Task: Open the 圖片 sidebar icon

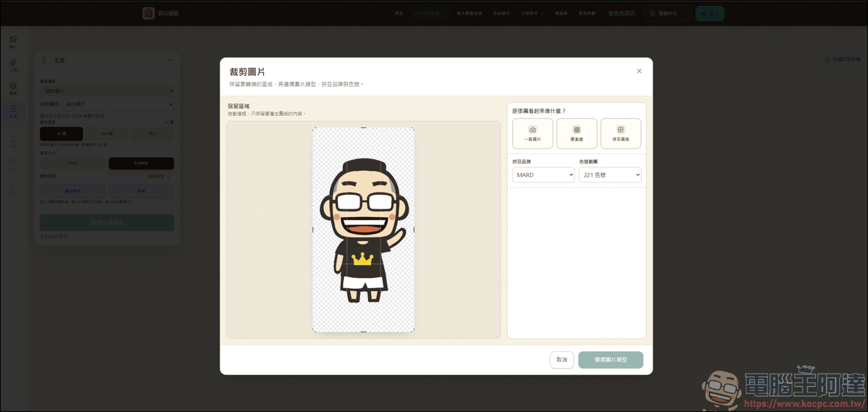Action: 13,41
